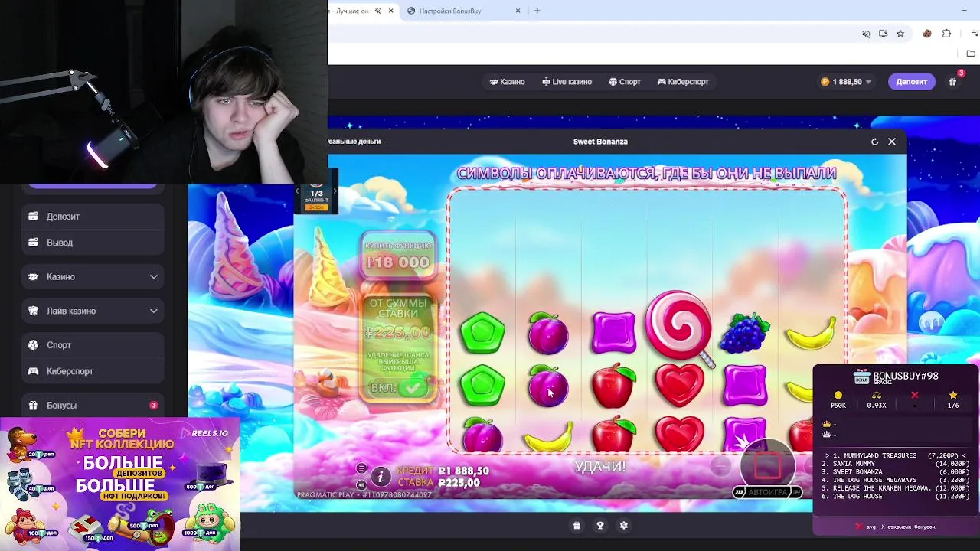The image size is (980, 551).
Task: Reload the Sweet Bonanza game with refresh icon
Action: (874, 142)
